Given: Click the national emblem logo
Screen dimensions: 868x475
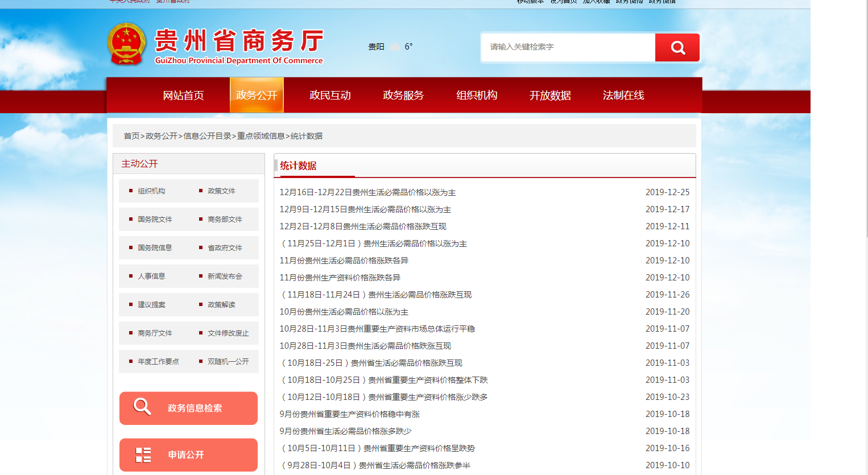Looking at the screenshot, I should (x=126, y=44).
